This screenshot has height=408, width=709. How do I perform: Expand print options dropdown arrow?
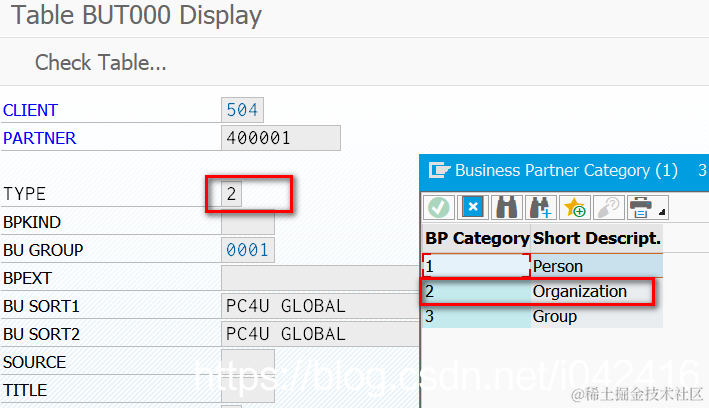tap(662, 212)
